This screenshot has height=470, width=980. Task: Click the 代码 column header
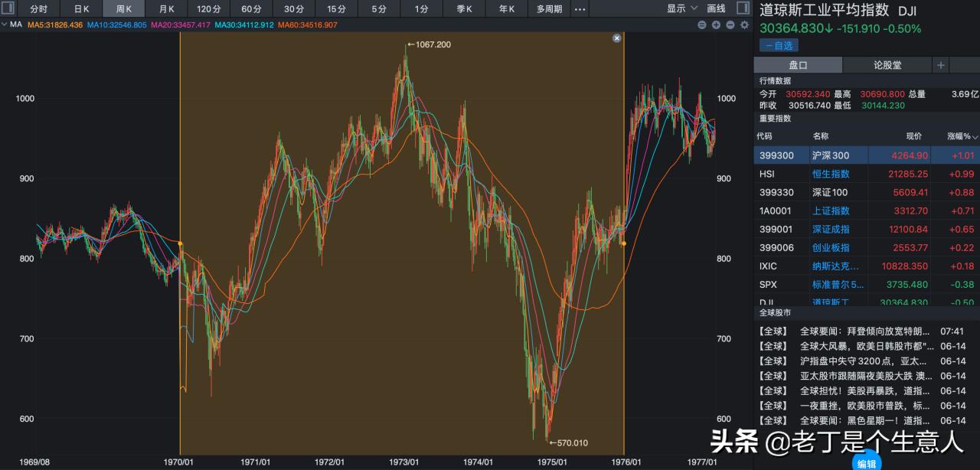pyautogui.click(x=764, y=135)
